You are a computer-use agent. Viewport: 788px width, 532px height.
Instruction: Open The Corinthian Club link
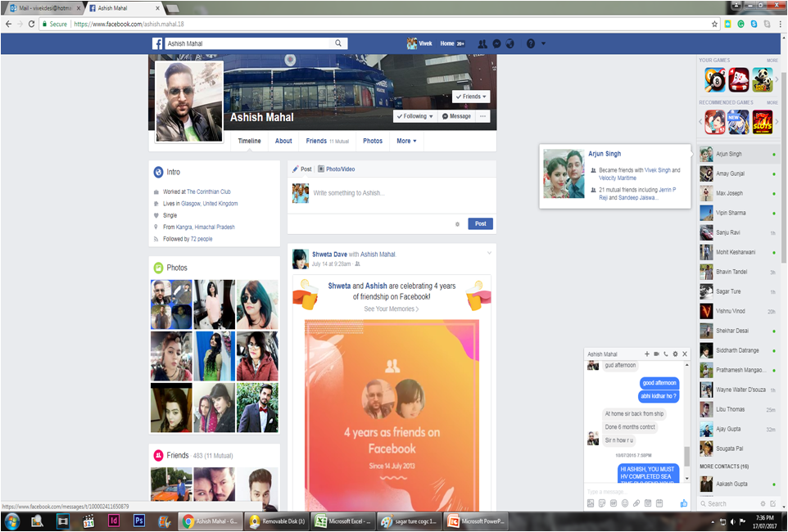pyautogui.click(x=209, y=192)
